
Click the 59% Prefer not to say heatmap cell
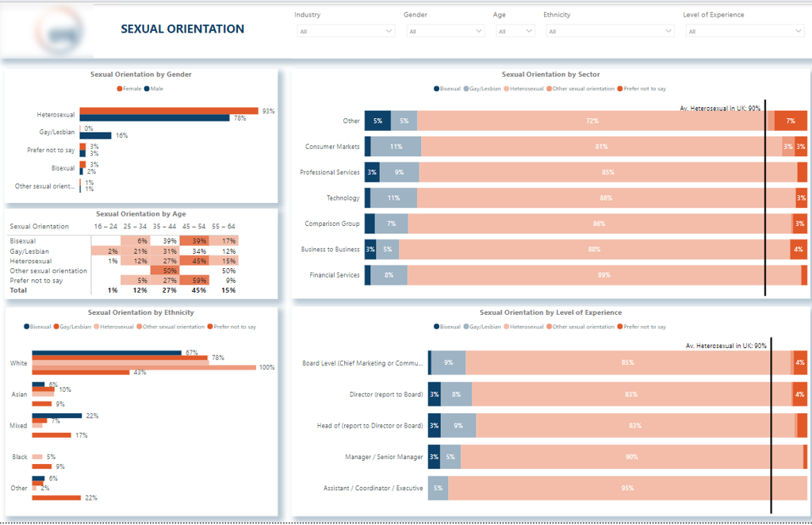tap(195, 280)
